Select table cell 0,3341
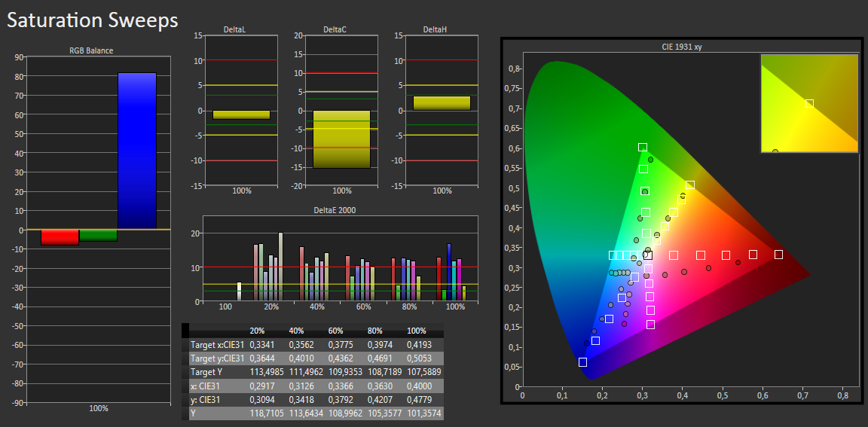This screenshot has height=427, width=868. [261, 345]
